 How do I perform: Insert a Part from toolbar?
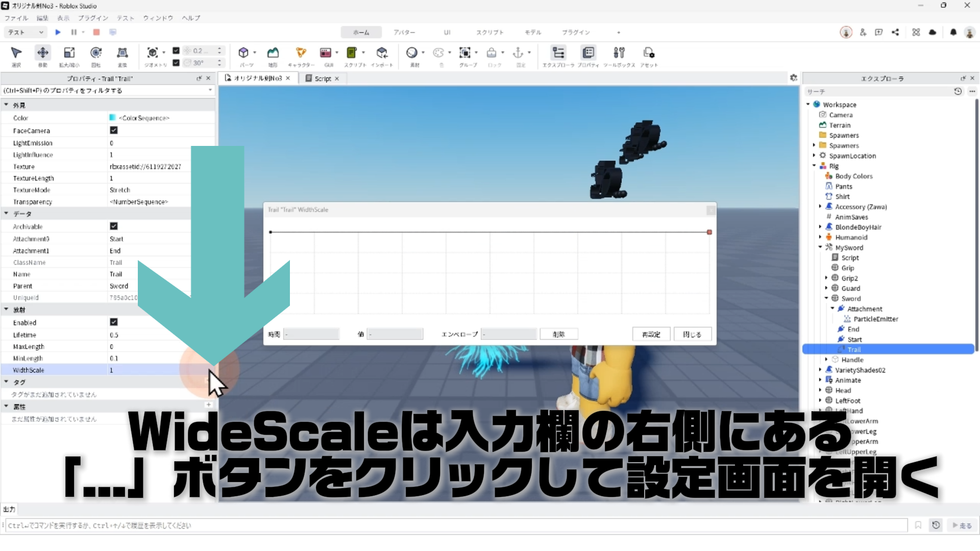[x=243, y=53]
